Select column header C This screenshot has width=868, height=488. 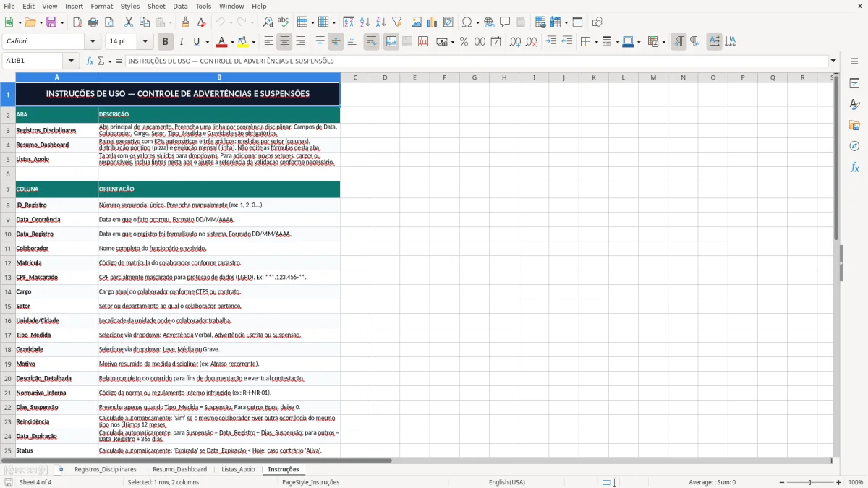(355, 77)
